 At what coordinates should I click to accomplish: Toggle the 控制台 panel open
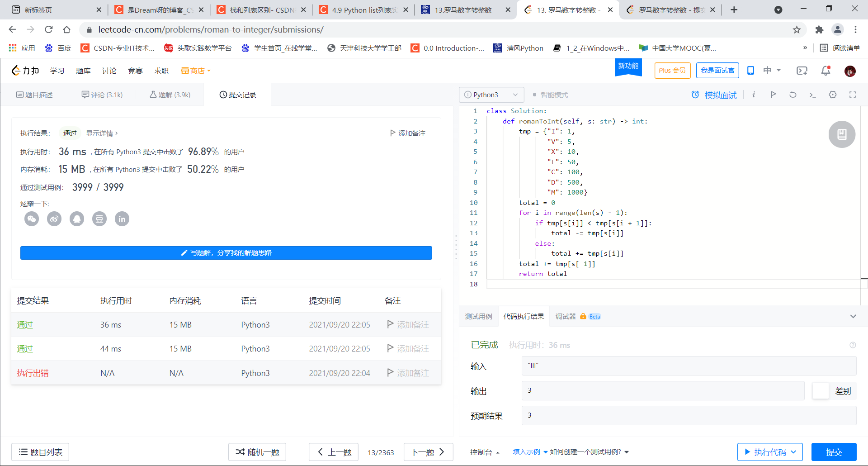(485, 452)
